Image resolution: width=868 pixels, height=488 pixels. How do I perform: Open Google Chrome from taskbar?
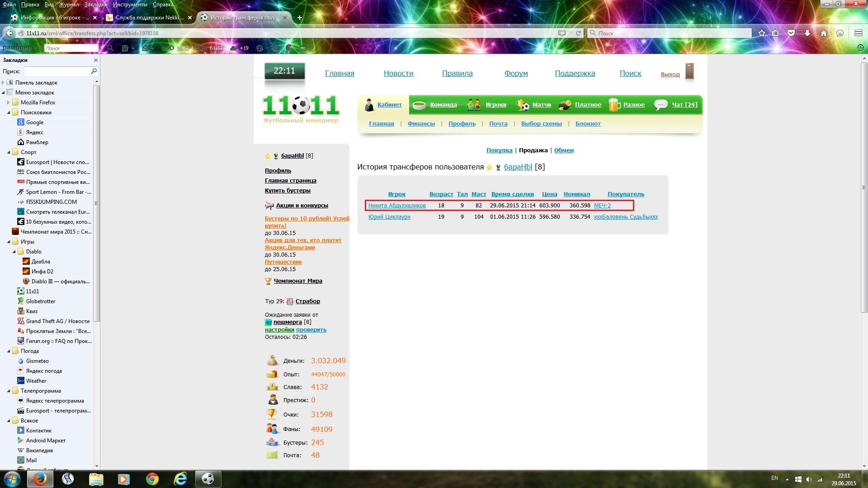[x=152, y=479]
